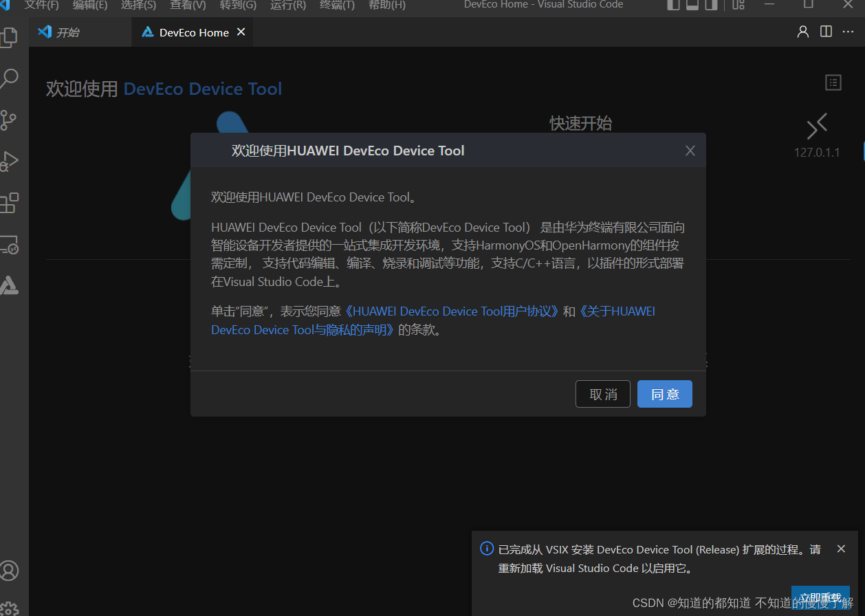The height and width of the screenshot is (616, 865).
Task: Open More Actions ellipsis in editor
Action: [x=848, y=32]
